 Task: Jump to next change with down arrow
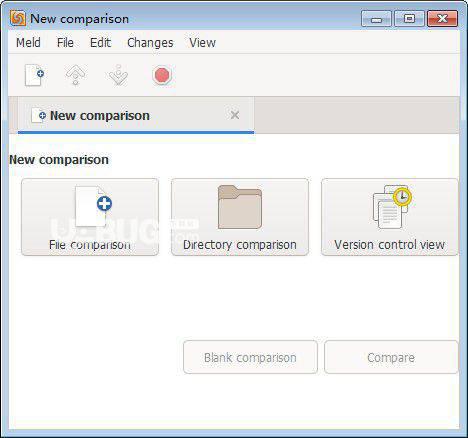(118, 75)
